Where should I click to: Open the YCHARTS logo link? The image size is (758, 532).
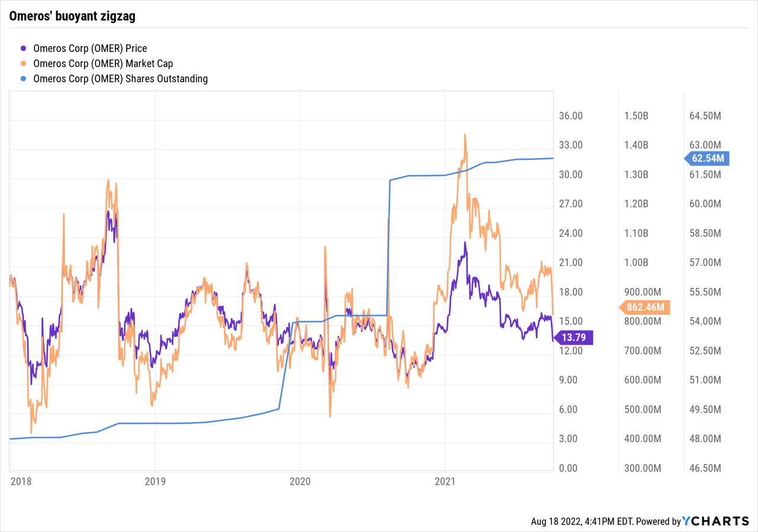(x=715, y=521)
